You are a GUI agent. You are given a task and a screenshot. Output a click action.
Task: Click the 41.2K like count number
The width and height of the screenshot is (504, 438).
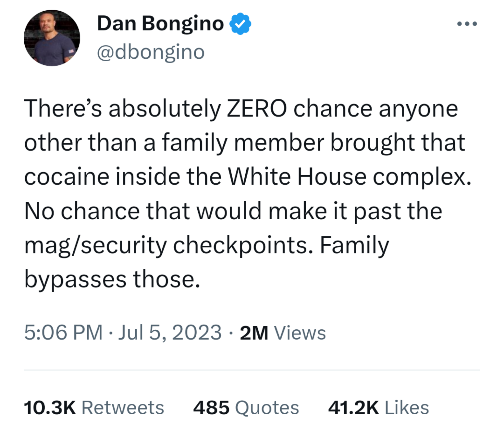[353, 408]
